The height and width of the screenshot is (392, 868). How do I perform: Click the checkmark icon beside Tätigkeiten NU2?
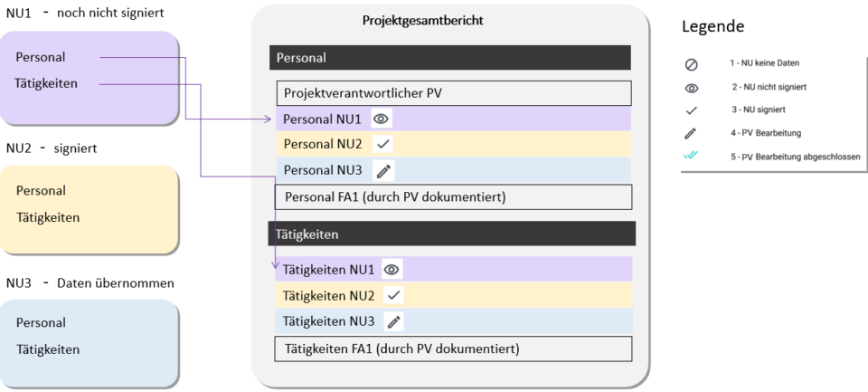pos(392,295)
